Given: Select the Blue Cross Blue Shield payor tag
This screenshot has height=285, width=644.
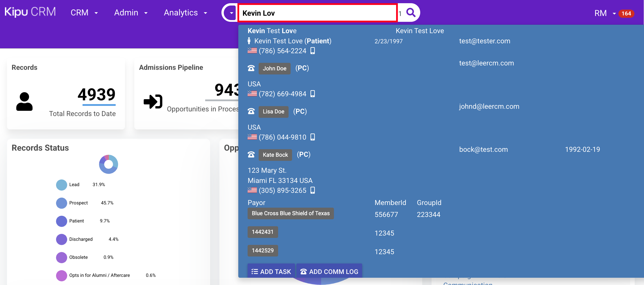Looking at the screenshot, I should (x=291, y=213).
